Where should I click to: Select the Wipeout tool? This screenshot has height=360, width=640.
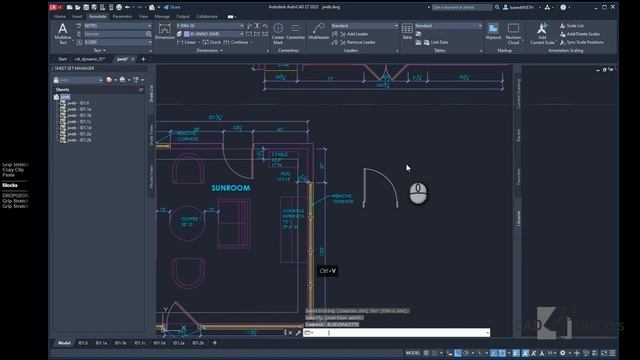[493, 31]
